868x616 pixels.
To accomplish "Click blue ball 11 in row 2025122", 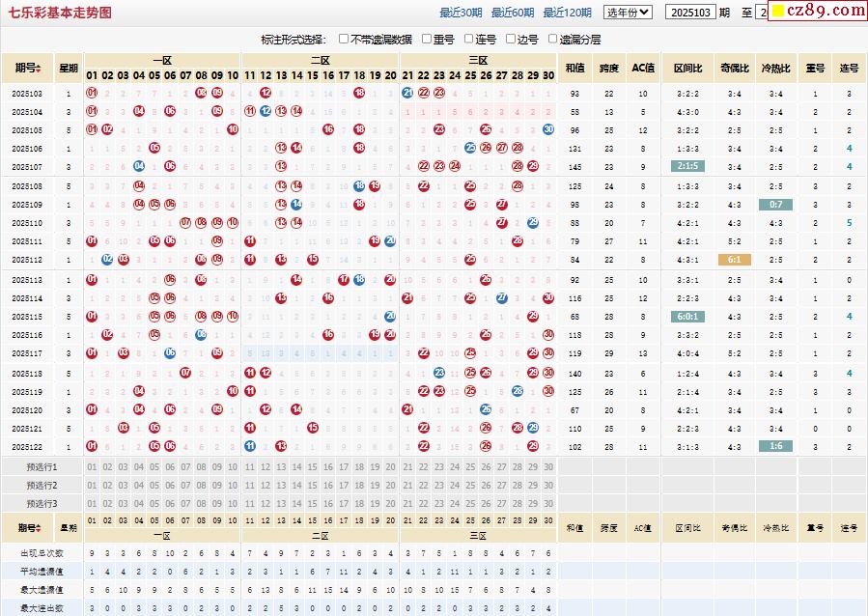I will pyautogui.click(x=250, y=446).
